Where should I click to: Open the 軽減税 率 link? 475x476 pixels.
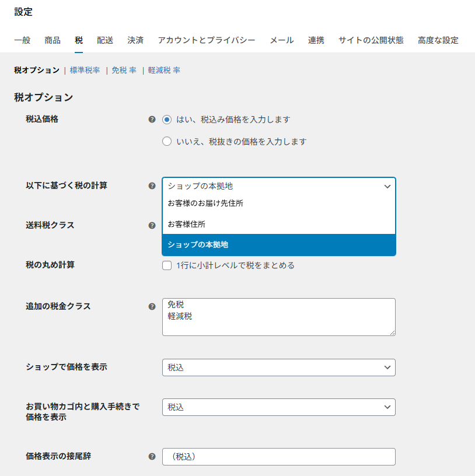coord(164,70)
